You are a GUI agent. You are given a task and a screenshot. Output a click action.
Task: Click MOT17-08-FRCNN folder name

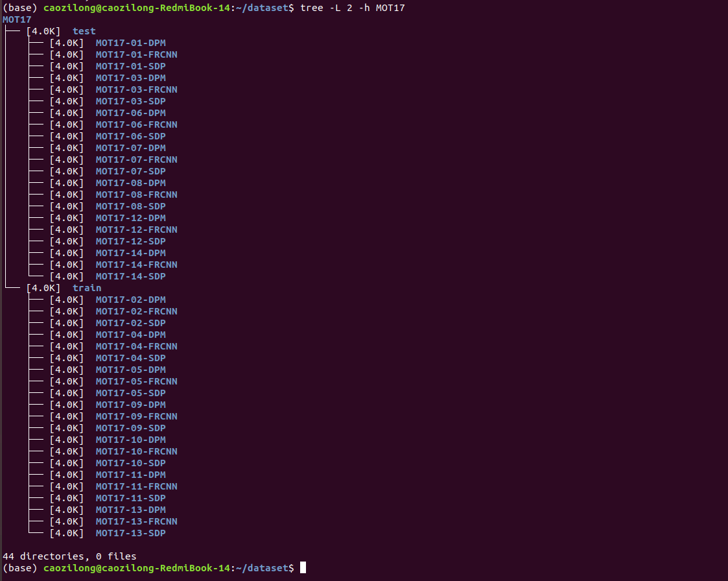coord(137,195)
